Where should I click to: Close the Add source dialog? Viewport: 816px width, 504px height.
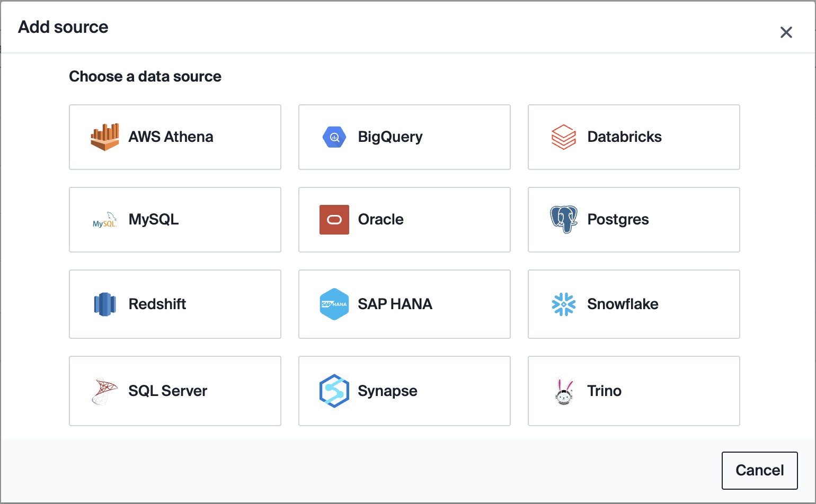click(786, 32)
